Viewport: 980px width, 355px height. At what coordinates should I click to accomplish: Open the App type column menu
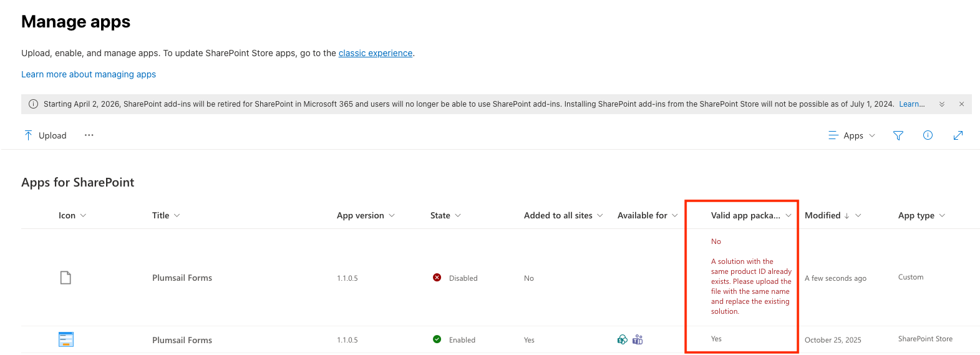(921, 215)
